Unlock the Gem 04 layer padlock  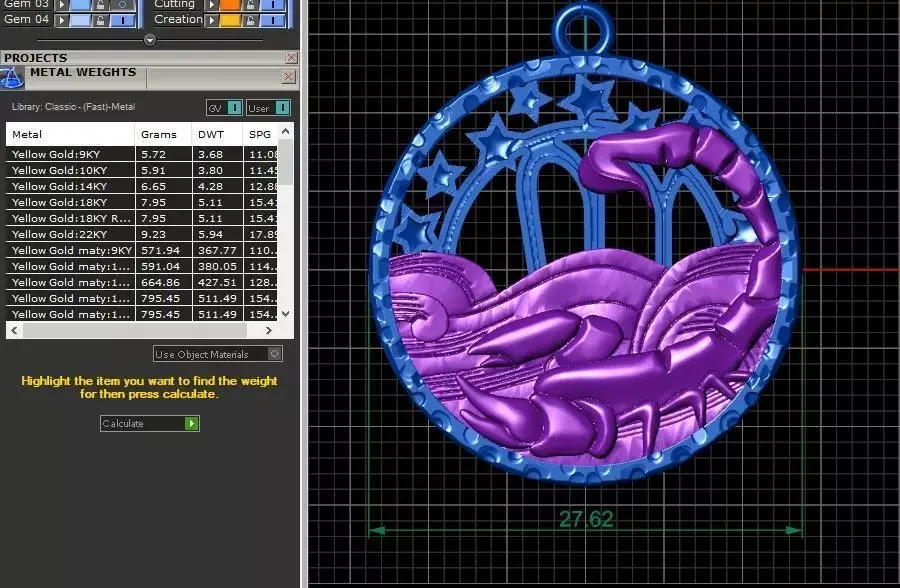coord(100,21)
